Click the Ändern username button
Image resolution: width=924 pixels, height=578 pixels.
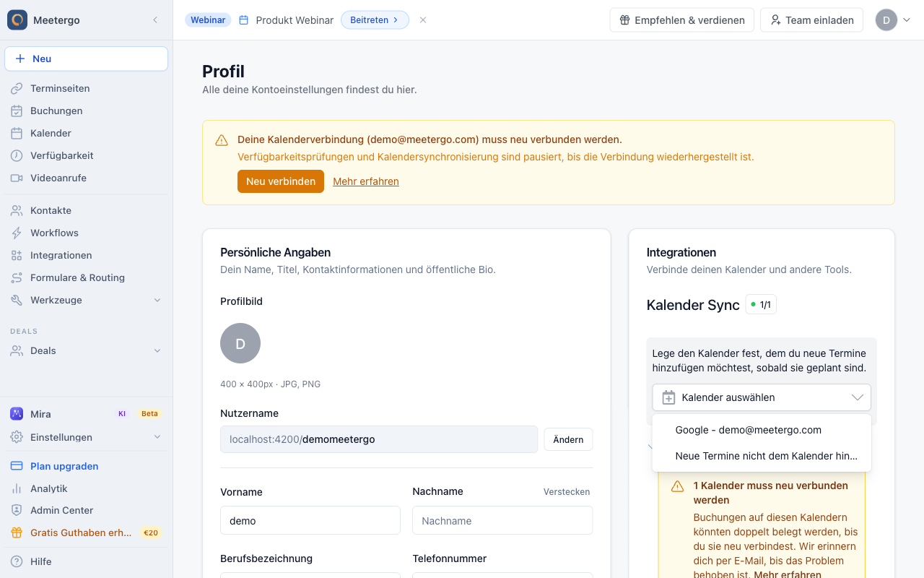(568, 439)
